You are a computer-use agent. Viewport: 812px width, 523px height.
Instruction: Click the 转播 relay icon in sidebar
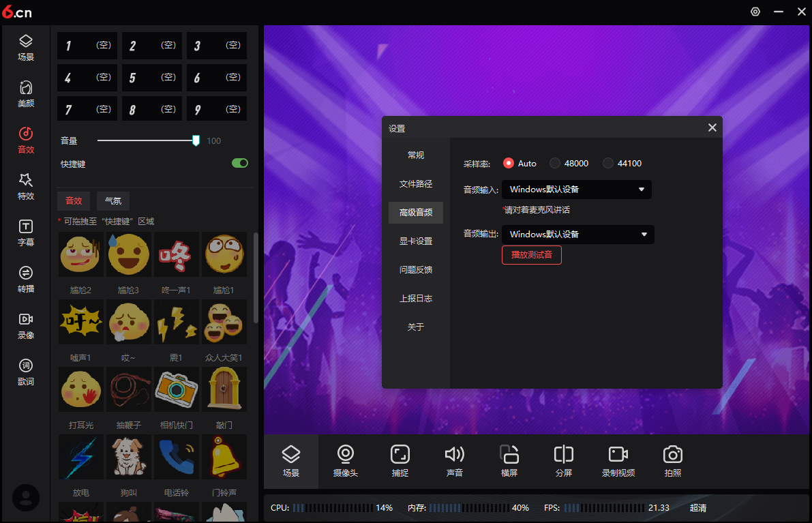tap(26, 279)
